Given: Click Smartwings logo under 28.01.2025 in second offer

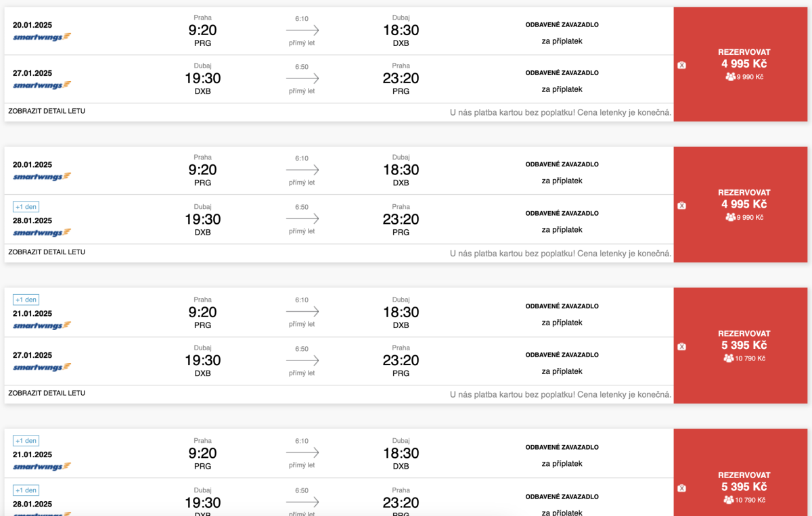Looking at the screenshot, I should (42, 233).
